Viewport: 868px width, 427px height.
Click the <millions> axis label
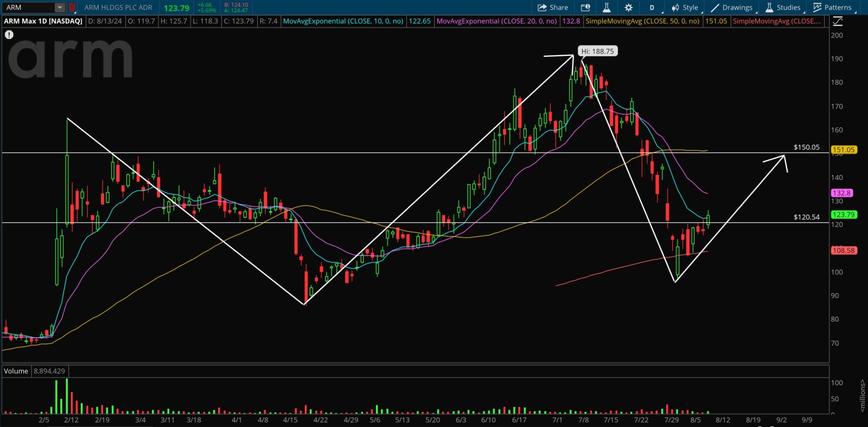click(x=863, y=396)
